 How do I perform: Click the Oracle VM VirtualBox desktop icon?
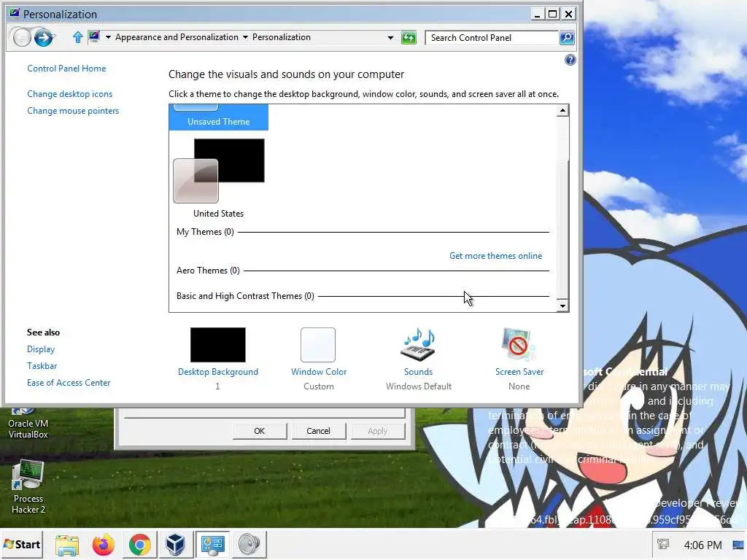[x=28, y=424]
